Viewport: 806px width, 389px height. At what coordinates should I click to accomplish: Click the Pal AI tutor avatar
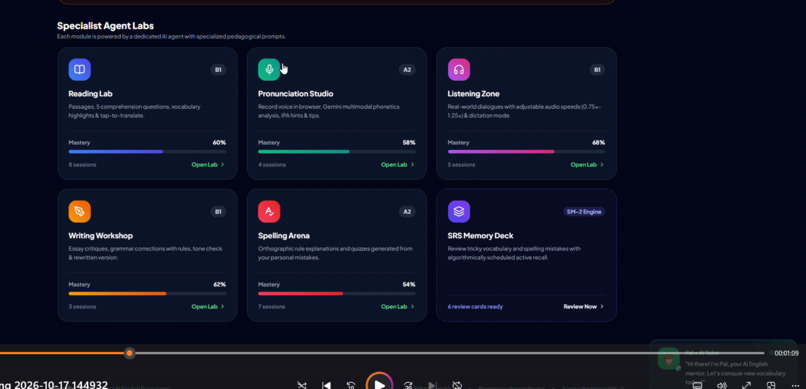pos(668,359)
